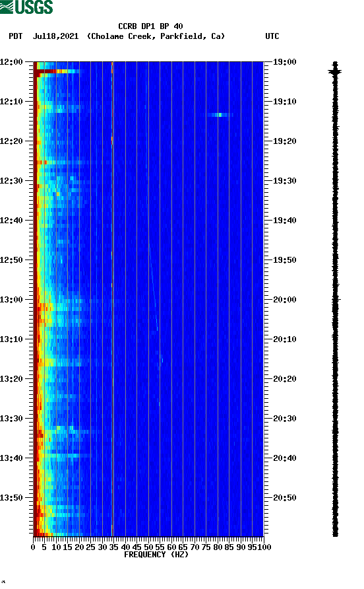Click the '12:20' PDT time label
Screen dimensions: 364x589
click(x=11, y=141)
